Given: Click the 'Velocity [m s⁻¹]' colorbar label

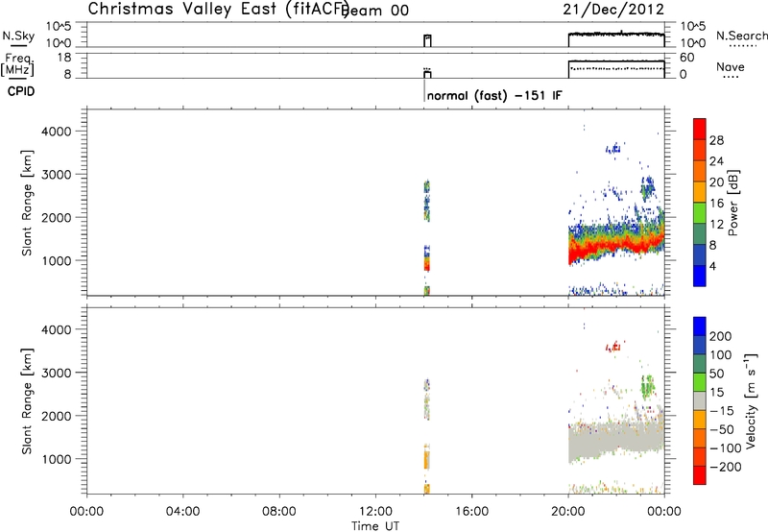Looking at the screenshot, I should 751,400.
